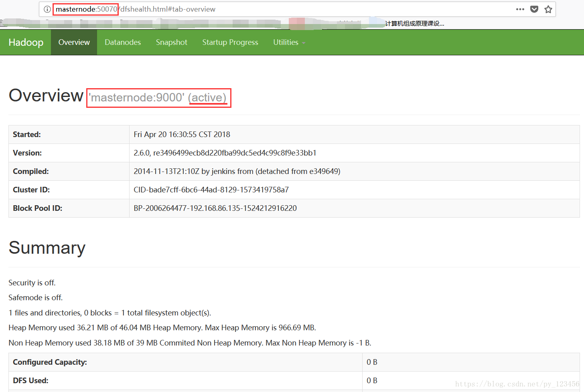The image size is (584, 392).
Task: Click the Configured Capacity: label
Action: pyautogui.click(x=50, y=362)
